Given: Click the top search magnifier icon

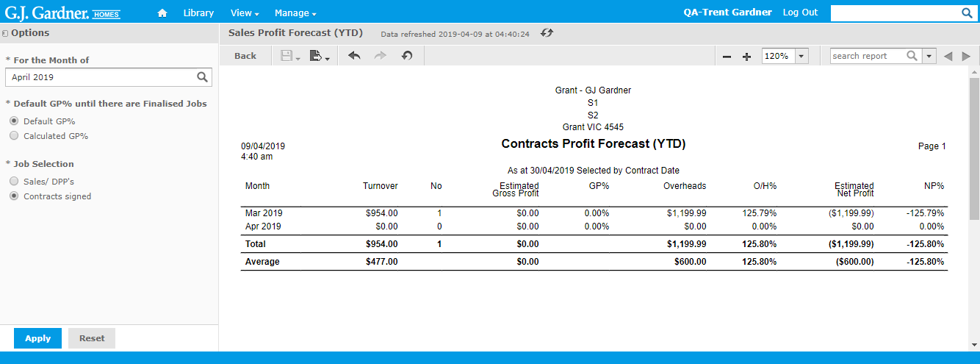Looking at the screenshot, I should point(967,13).
